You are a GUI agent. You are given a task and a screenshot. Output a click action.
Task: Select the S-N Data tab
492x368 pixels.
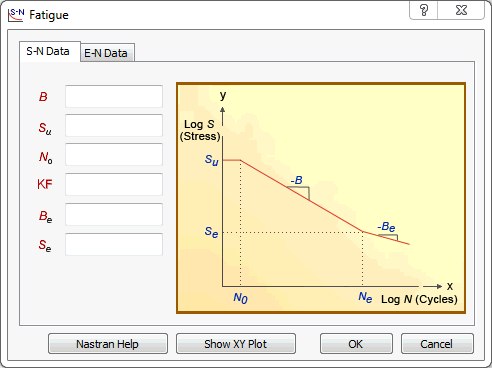coord(50,51)
